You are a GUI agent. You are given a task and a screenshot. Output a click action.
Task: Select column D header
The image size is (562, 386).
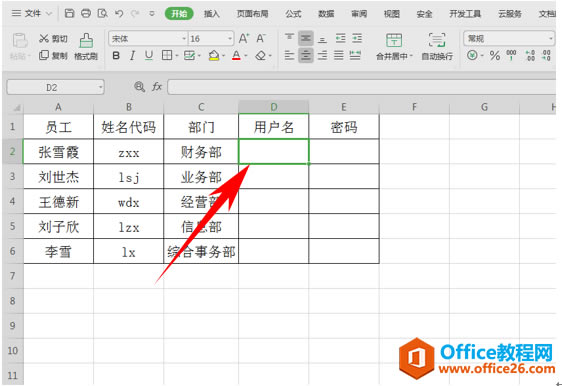tap(274, 107)
